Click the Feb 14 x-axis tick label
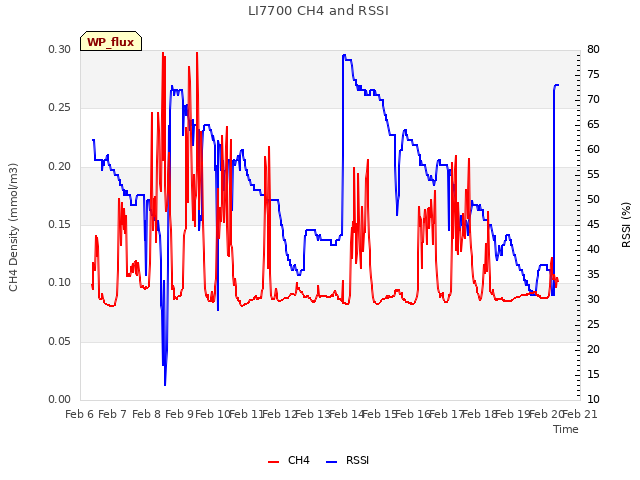Image resolution: width=640 pixels, height=480 pixels. (x=346, y=415)
